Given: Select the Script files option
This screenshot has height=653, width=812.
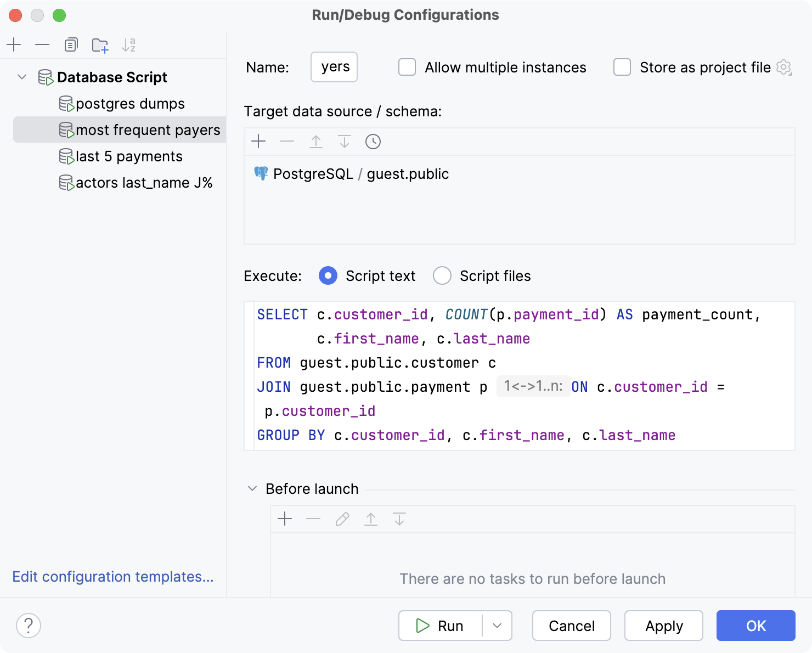Looking at the screenshot, I should [x=442, y=276].
